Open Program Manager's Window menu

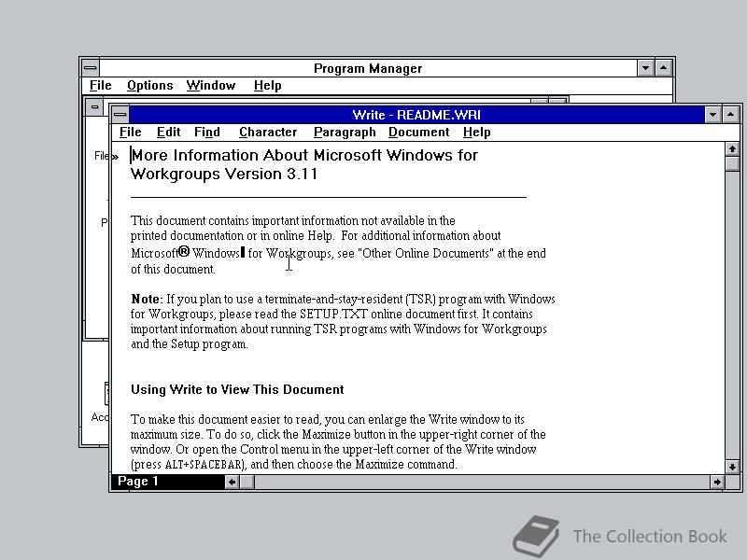tap(211, 85)
